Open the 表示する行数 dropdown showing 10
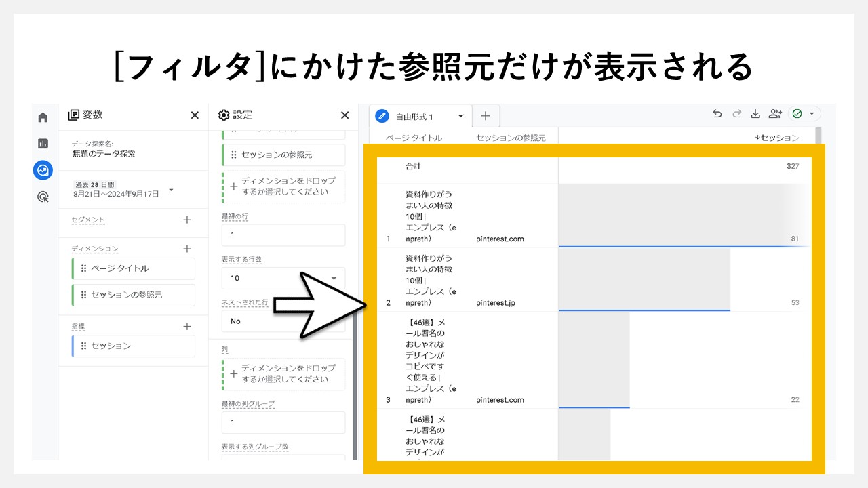 tap(283, 278)
